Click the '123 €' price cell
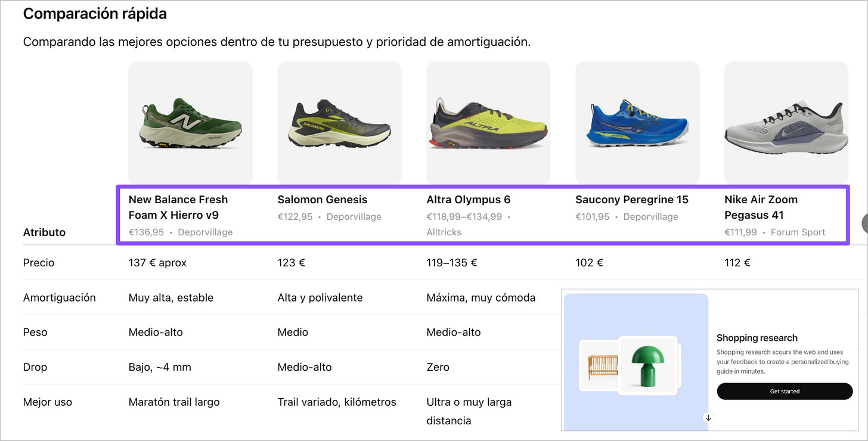Viewport: 868px width, 441px height. [x=292, y=263]
